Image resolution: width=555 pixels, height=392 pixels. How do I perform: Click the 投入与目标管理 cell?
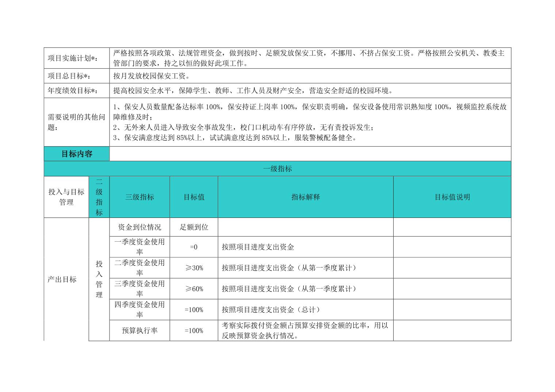(x=66, y=197)
